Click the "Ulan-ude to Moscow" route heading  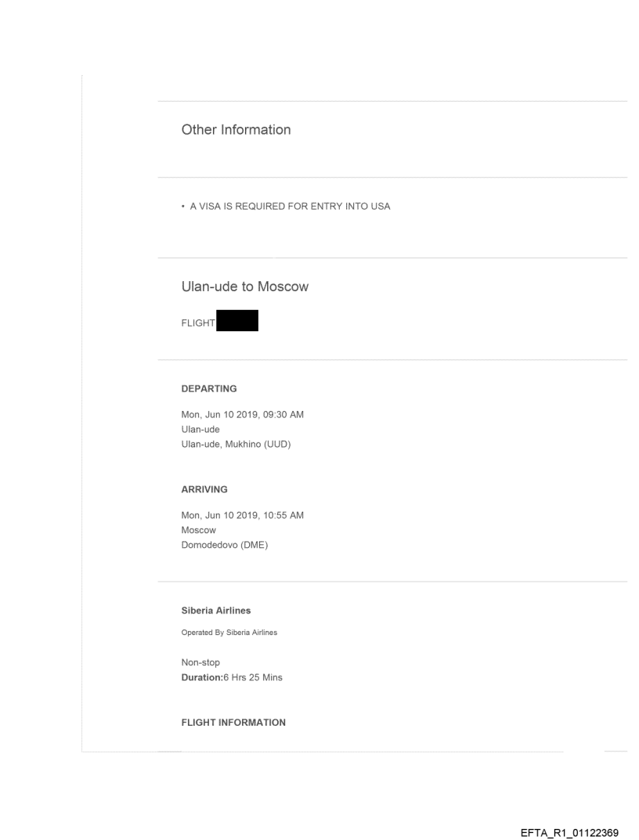[x=244, y=287]
